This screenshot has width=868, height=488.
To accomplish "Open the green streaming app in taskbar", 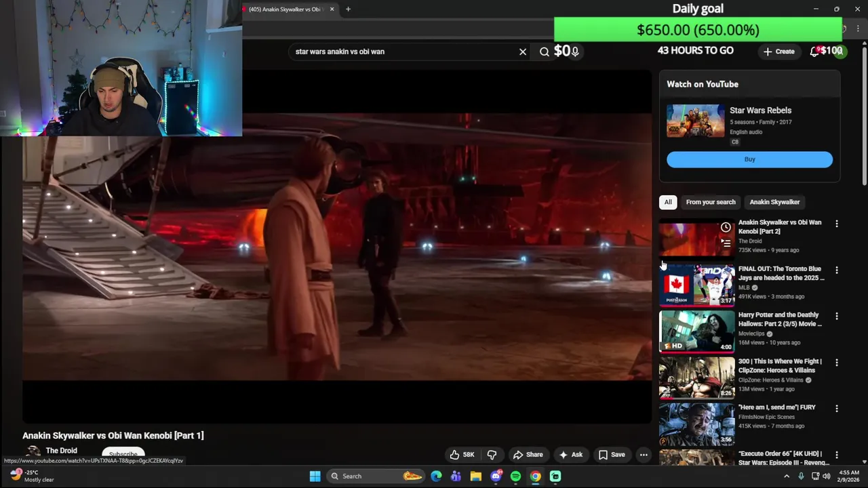I will coord(555,476).
